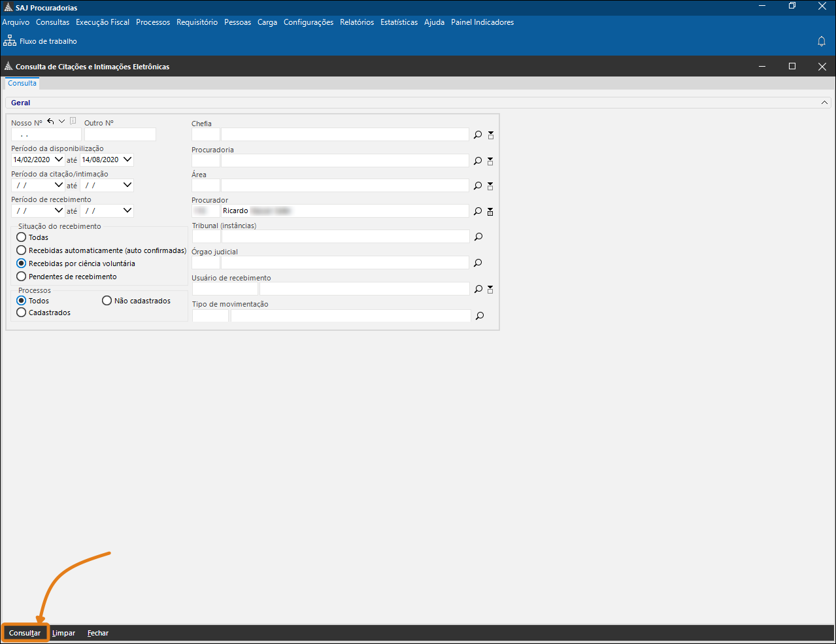
Task: Click the Outro Nº input field
Action: (120, 135)
